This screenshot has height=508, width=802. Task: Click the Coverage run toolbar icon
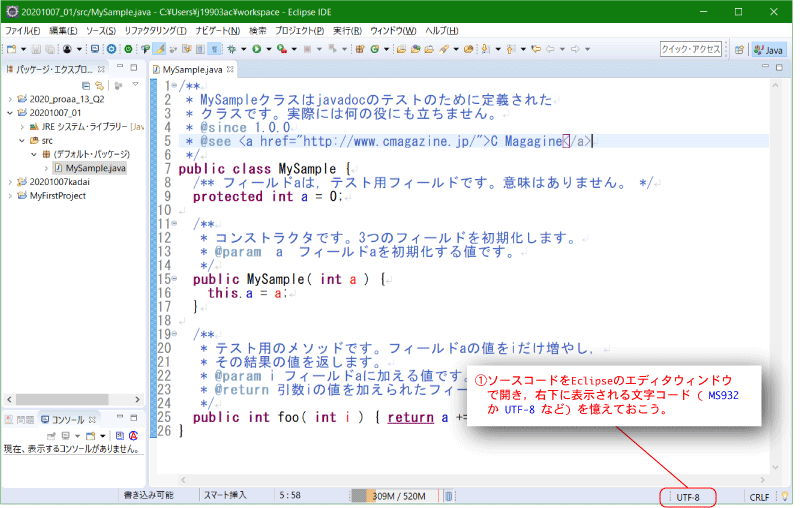click(x=282, y=49)
